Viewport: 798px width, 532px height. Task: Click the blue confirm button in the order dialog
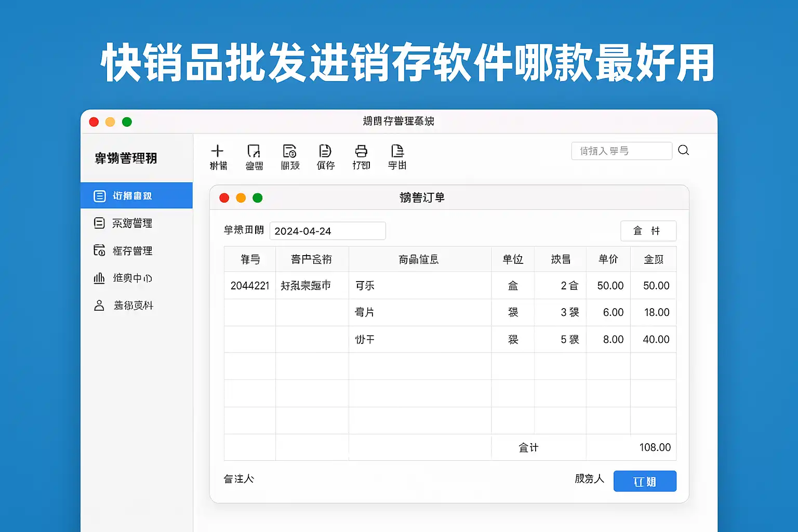tap(645, 481)
